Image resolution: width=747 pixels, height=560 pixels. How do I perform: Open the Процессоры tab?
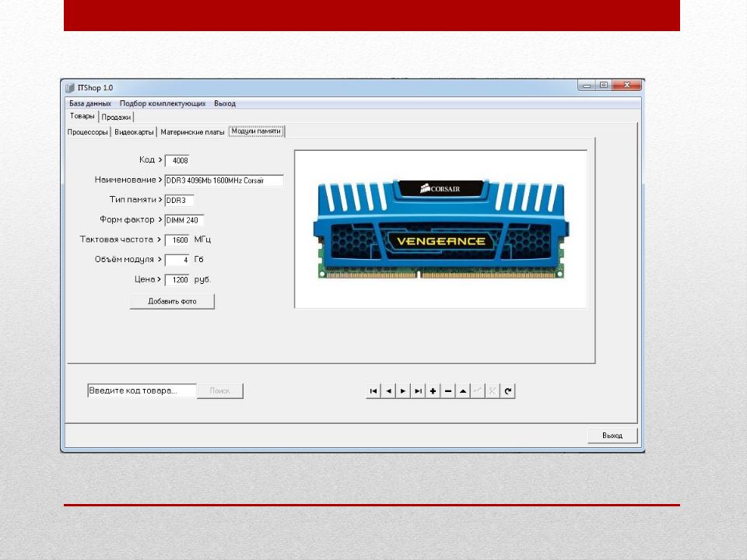[x=88, y=132]
